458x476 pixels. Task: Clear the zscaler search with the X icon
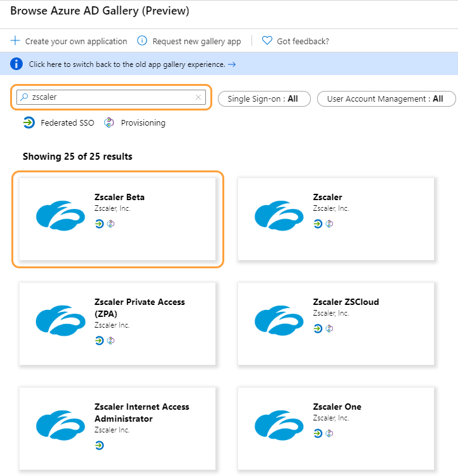tap(198, 97)
